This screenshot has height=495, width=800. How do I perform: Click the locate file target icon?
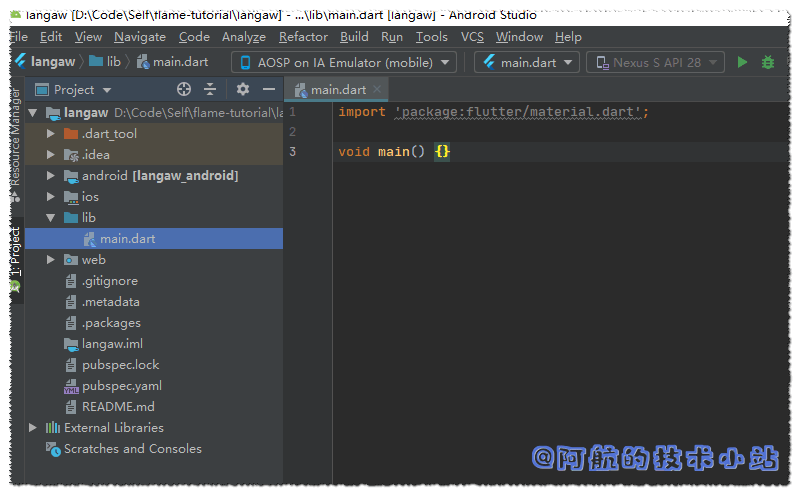(x=183, y=89)
